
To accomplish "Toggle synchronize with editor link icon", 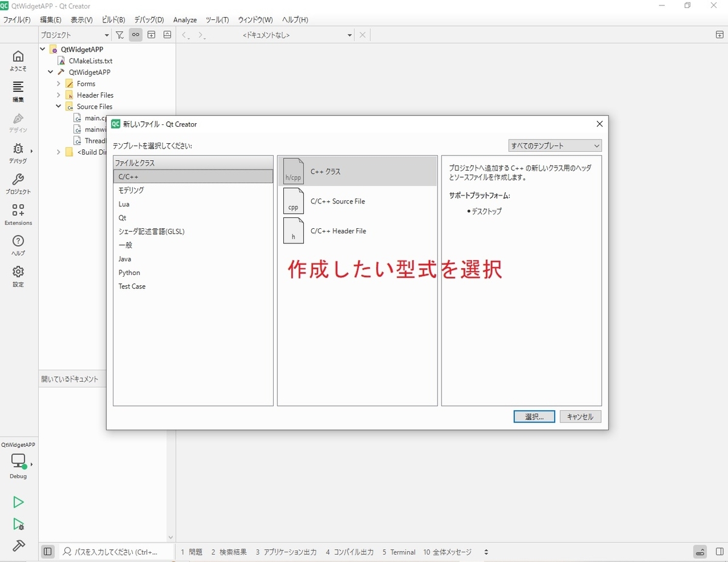I will pos(135,35).
